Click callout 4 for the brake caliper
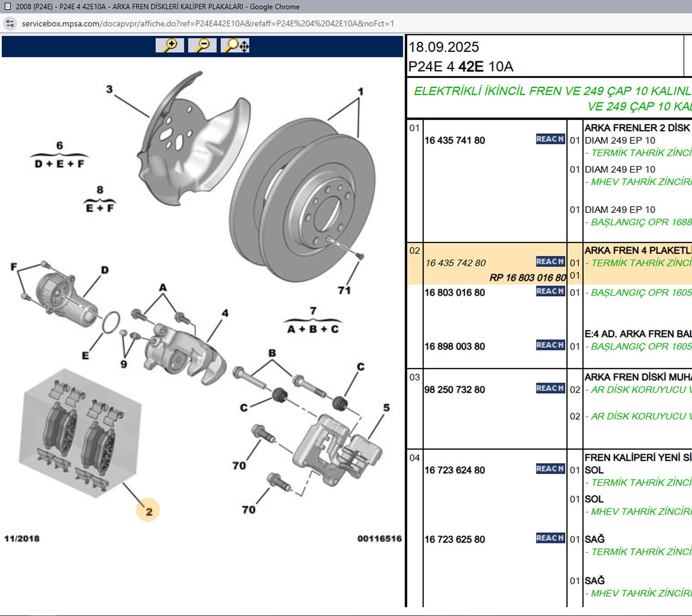 tap(225, 313)
